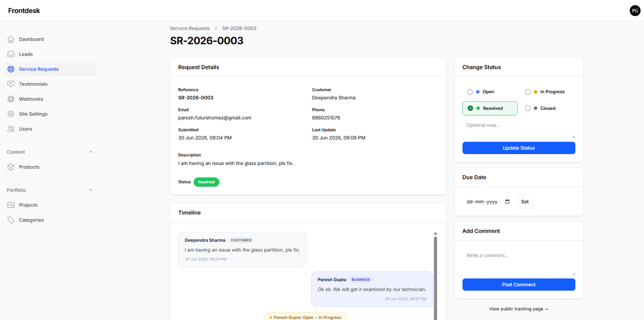Click the Frontdesk logo
Screen dimensions: 644x320
(x=24, y=10)
